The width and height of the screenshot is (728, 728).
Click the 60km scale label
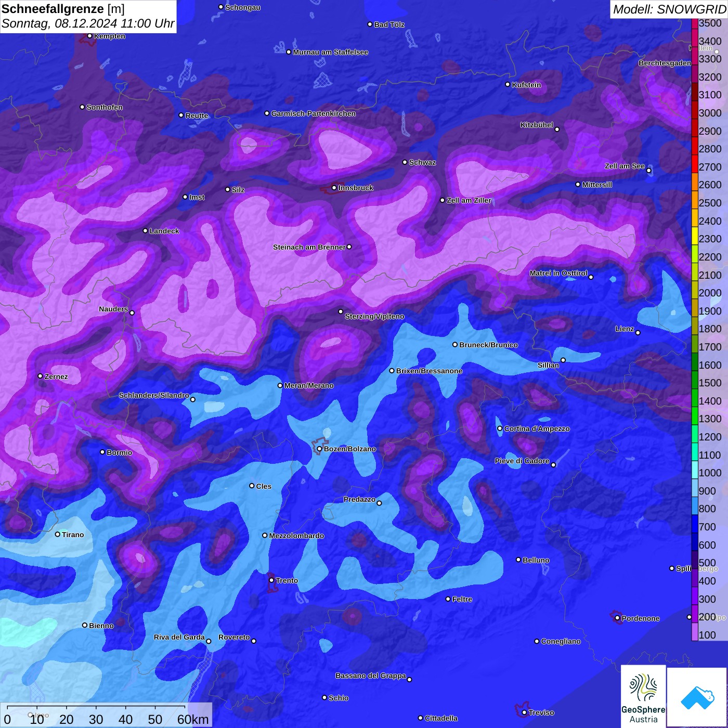pyautogui.click(x=193, y=719)
